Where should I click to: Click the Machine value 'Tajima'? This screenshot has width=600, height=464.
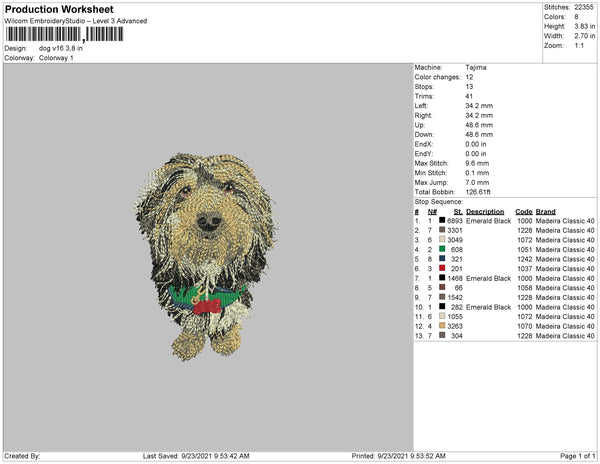476,67
